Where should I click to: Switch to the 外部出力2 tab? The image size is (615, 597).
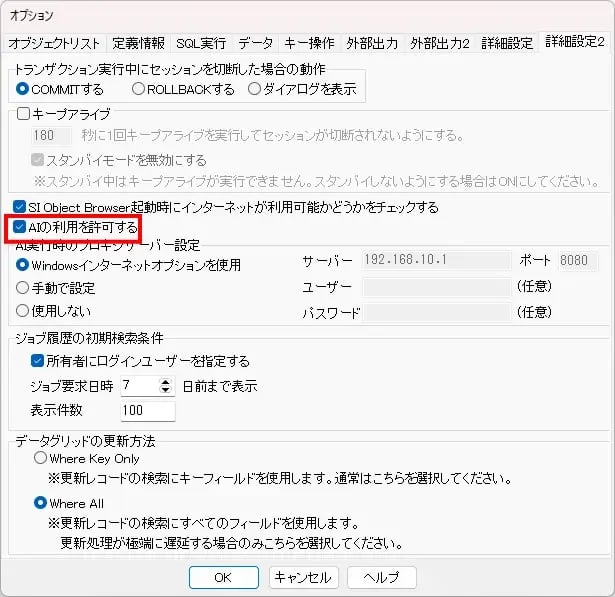[439, 43]
